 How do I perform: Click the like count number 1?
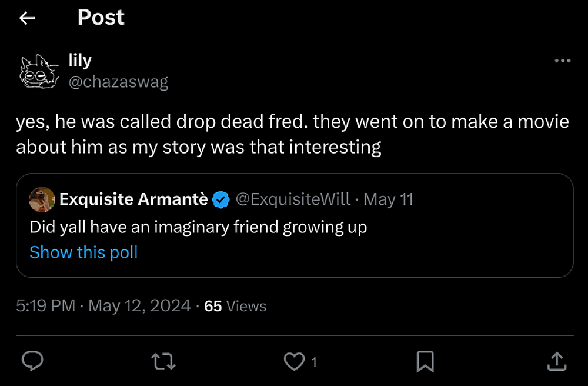tap(314, 362)
